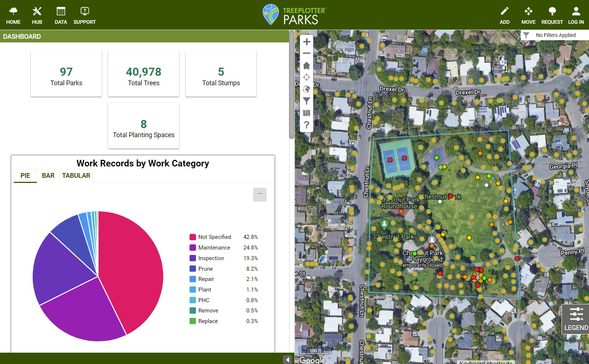Open the help question mark on the map toolbar

pos(306,125)
